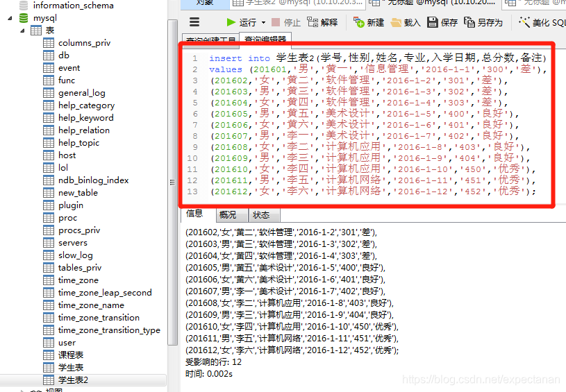Click the 保存 save button

point(442,22)
